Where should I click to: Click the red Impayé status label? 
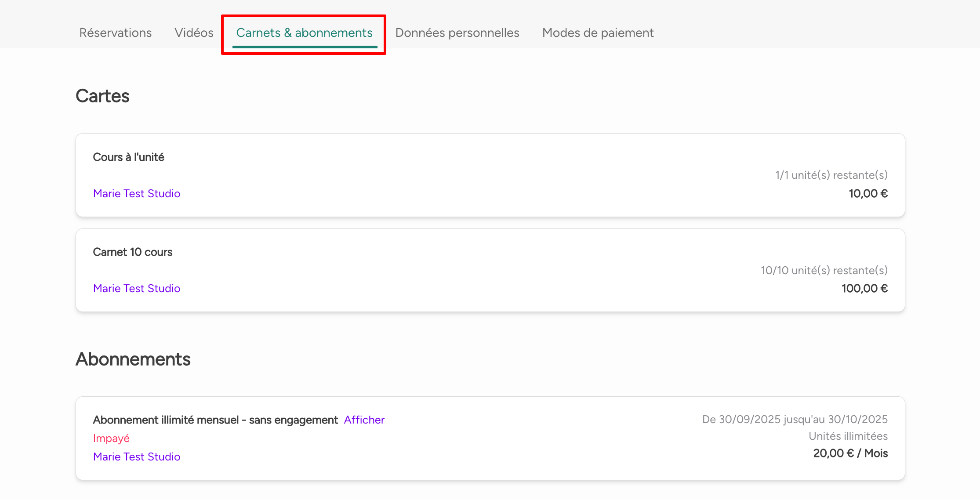tap(111, 438)
